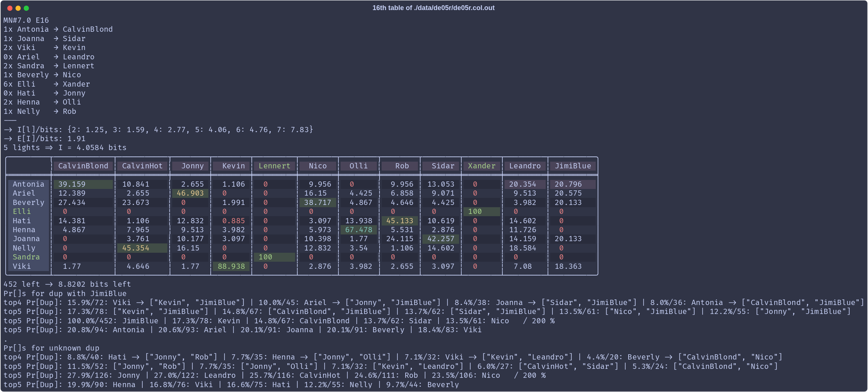
Task: Click the green Lennert column header
Action: coord(274,166)
